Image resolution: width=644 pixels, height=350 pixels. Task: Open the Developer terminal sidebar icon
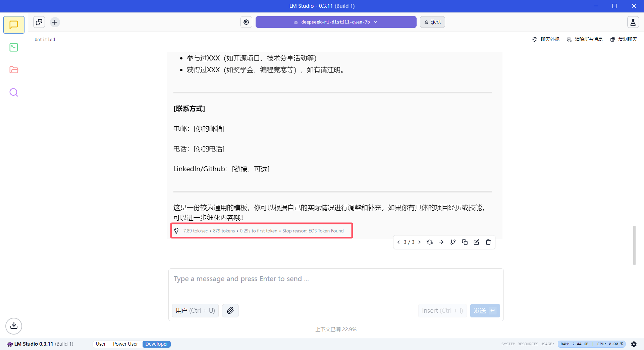[x=14, y=47]
